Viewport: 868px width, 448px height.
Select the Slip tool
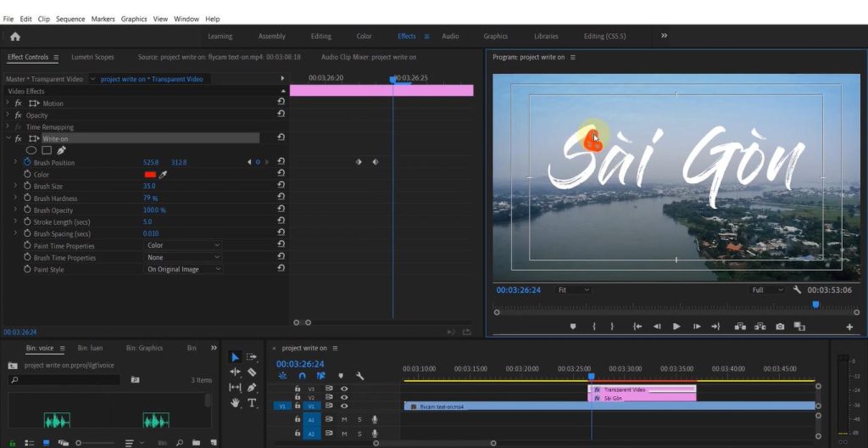tap(236, 387)
